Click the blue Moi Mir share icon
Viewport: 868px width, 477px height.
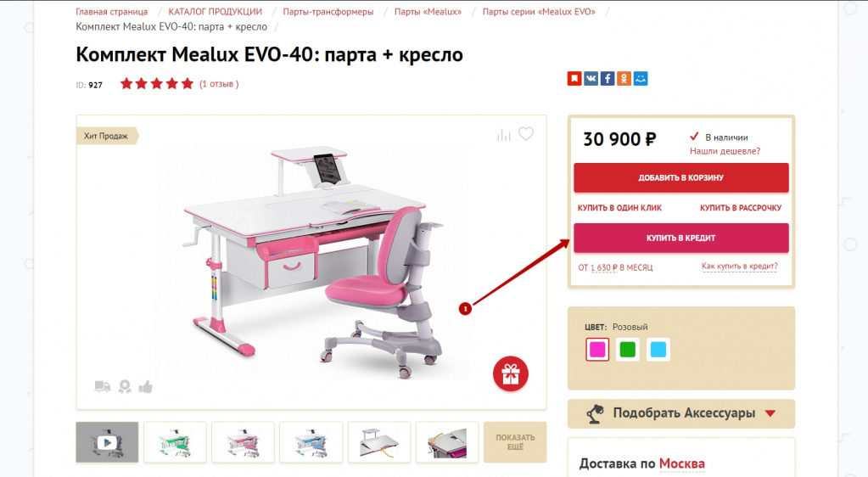(641, 79)
